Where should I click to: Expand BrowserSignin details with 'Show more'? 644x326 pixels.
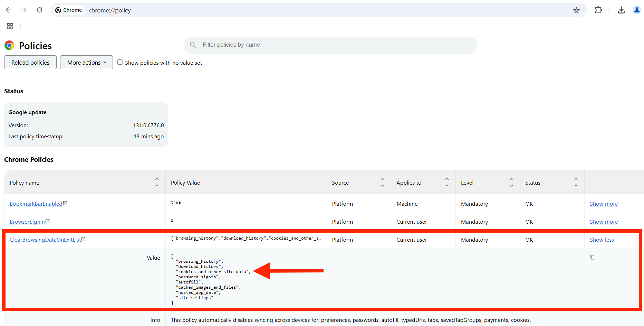click(x=604, y=222)
